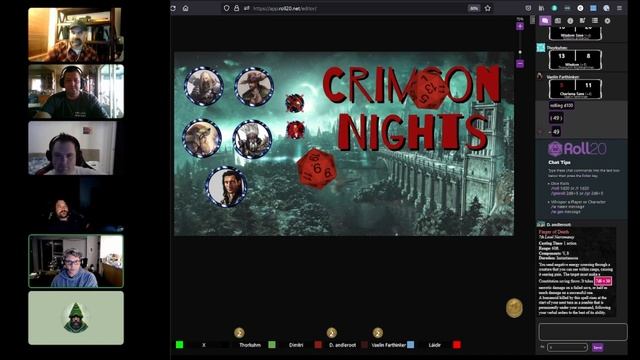The width and height of the screenshot is (640, 360).
Task: Click the roll20.net address bar URL
Action: pos(284,8)
